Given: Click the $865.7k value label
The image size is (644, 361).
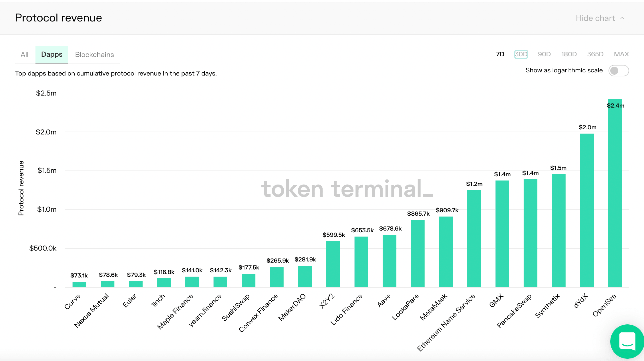Looking at the screenshot, I should point(418,214).
